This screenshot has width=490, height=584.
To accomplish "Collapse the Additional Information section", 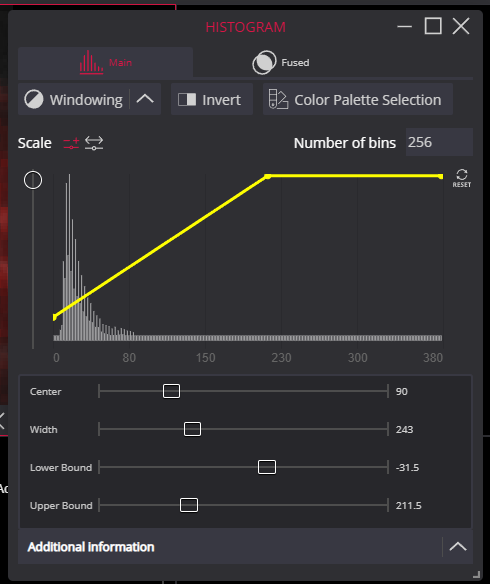I will tap(458, 546).
